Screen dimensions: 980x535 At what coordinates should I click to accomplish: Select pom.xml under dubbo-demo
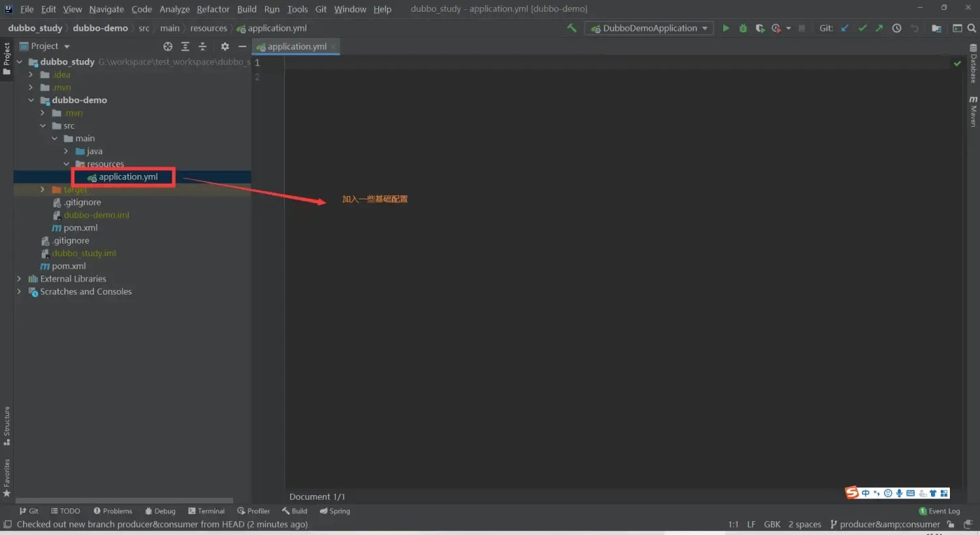click(x=80, y=227)
